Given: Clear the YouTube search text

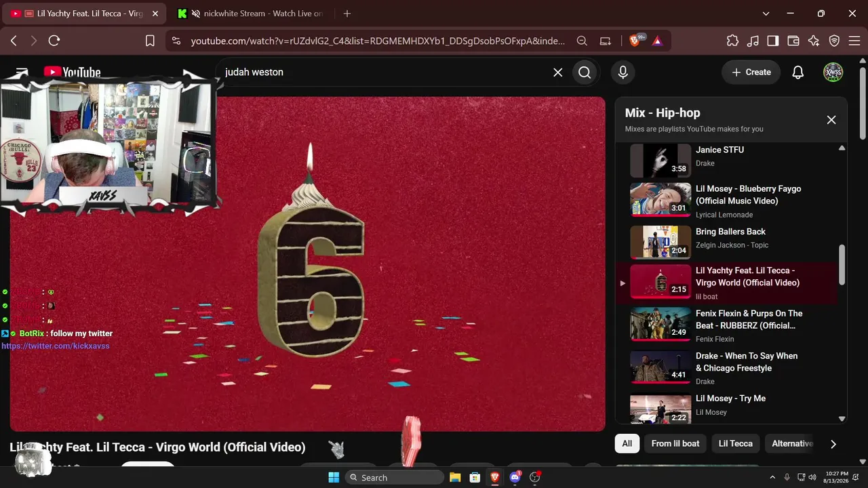Looking at the screenshot, I should click(x=557, y=72).
